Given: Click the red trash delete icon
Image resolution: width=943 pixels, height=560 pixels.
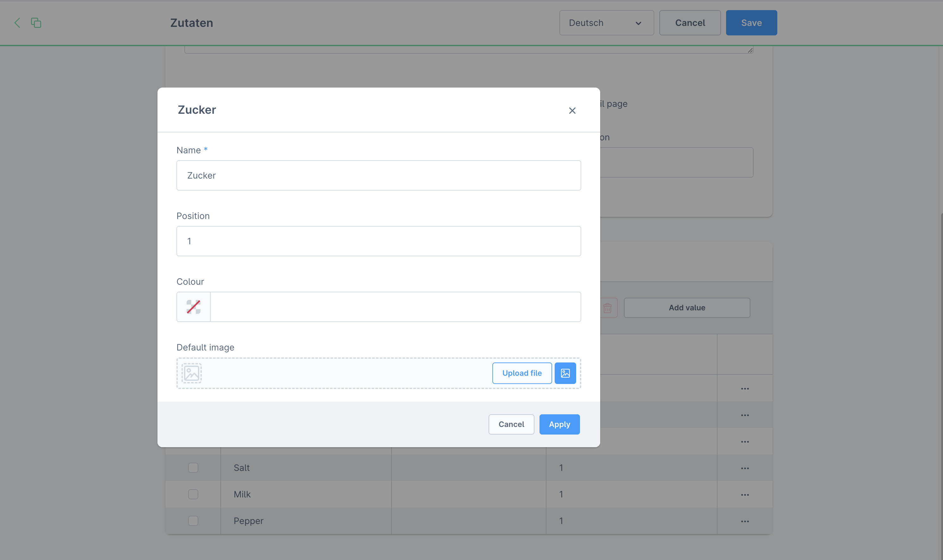Looking at the screenshot, I should pos(607,308).
